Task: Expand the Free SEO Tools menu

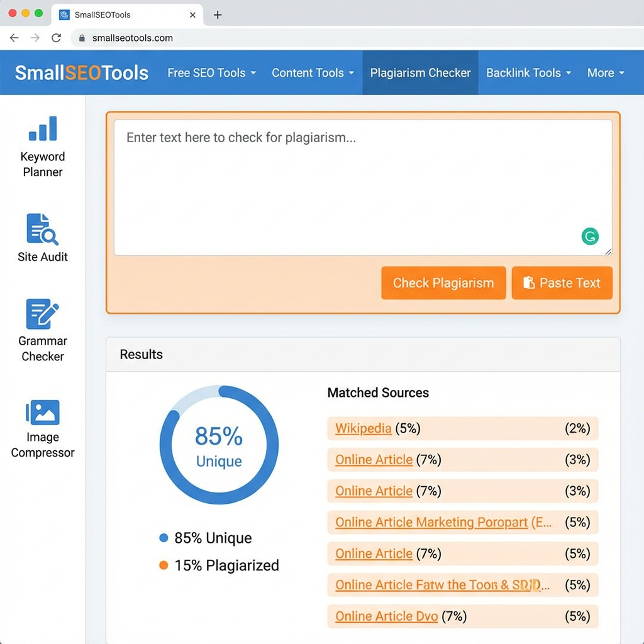Action: pos(211,73)
